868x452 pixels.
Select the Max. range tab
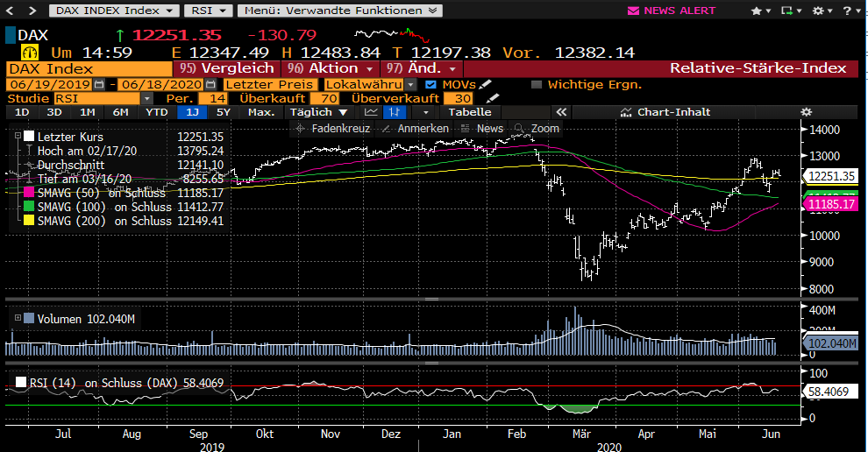[x=261, y=112]
